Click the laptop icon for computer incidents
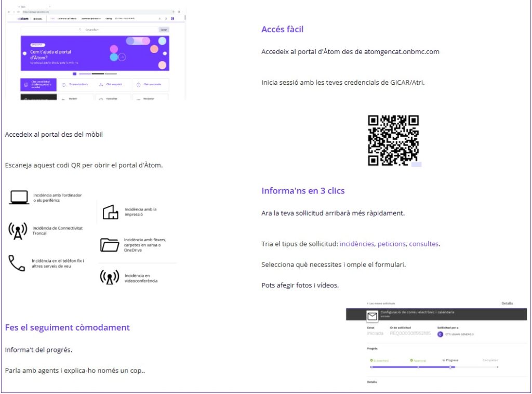 point(19,198)
